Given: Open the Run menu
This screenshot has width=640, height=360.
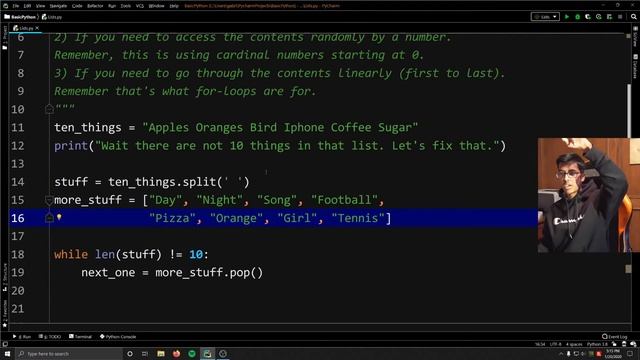Looking at the screenshot, I should tap(112, 6).
